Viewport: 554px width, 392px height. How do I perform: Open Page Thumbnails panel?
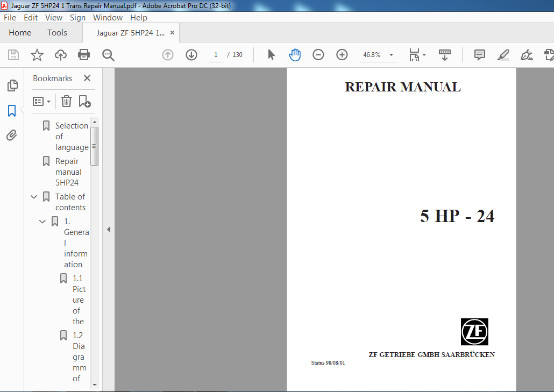pos(12,85)
